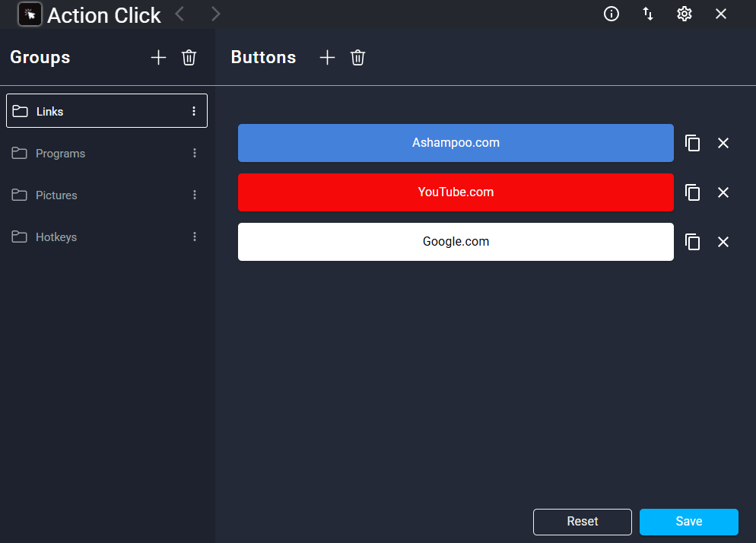
Task: Click the Groups heading text
Action: (40, 58)
